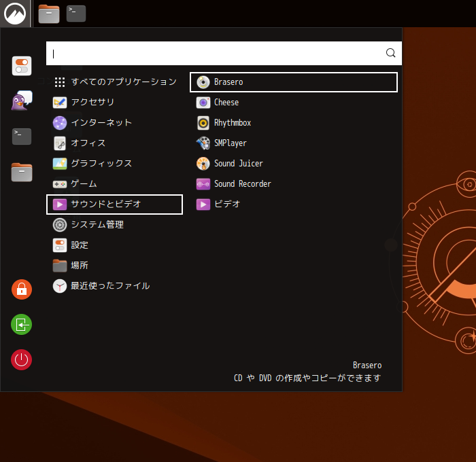
Task: Click the SMPlayer text label
Action: (231, 143)
